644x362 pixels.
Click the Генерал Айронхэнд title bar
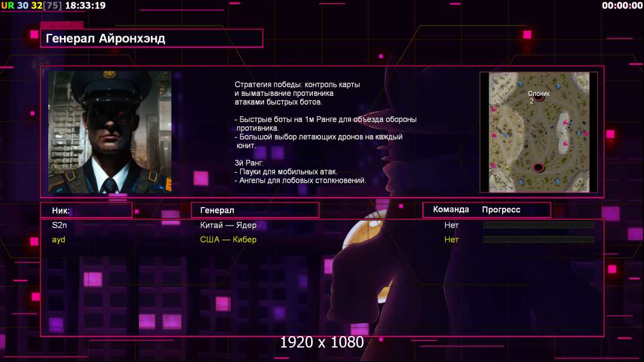point(152,38)
